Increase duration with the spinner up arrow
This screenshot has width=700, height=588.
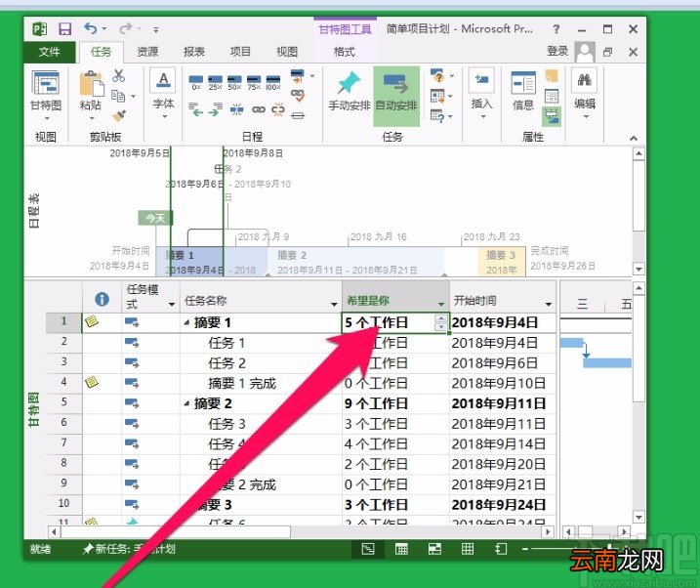[441, 318]
